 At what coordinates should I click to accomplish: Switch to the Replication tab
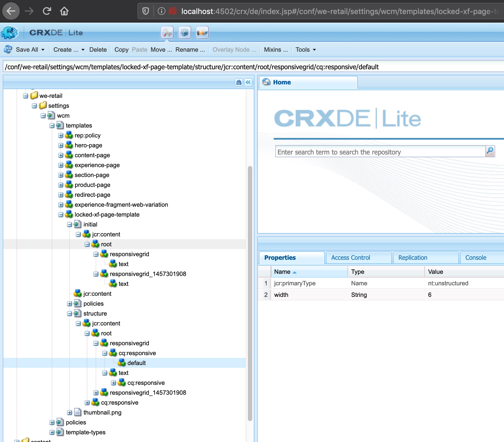click(x=425, y=258)
